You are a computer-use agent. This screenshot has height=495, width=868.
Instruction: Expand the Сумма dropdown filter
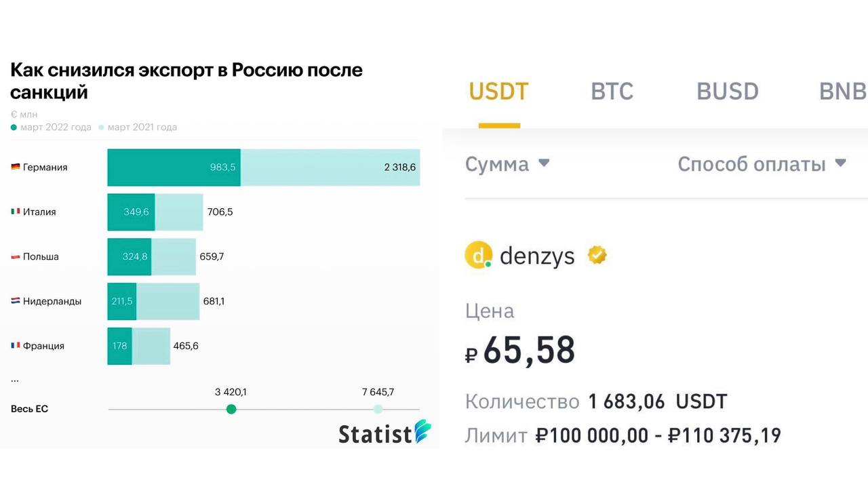(507, 164)
